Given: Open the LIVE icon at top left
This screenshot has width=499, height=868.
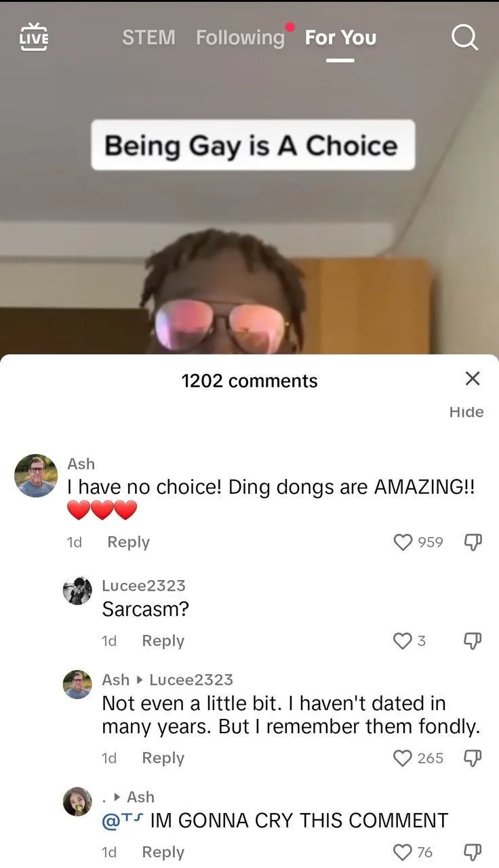Looking at the screenshot, I should pos(34,37).
